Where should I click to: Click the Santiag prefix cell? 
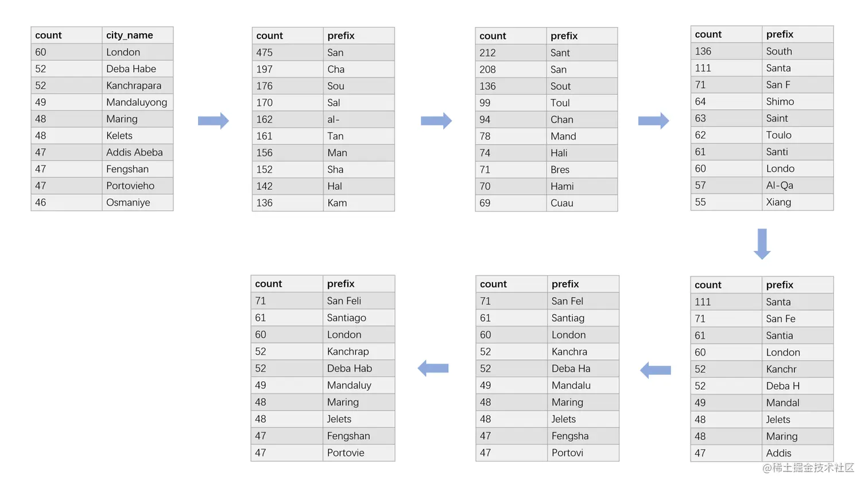click(583, 318)
